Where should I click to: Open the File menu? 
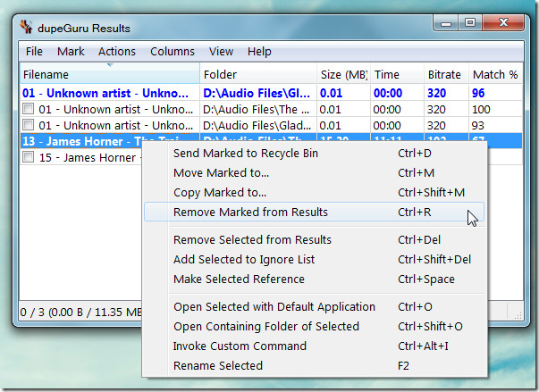click(x=34, y=52)
